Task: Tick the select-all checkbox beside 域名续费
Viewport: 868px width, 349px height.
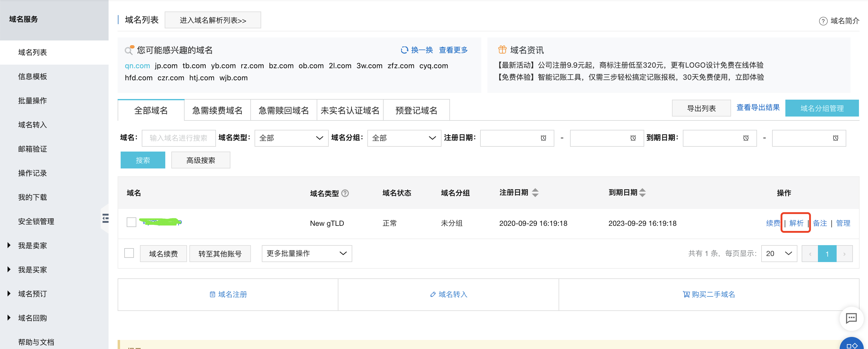Action: [x=129, y=253]
